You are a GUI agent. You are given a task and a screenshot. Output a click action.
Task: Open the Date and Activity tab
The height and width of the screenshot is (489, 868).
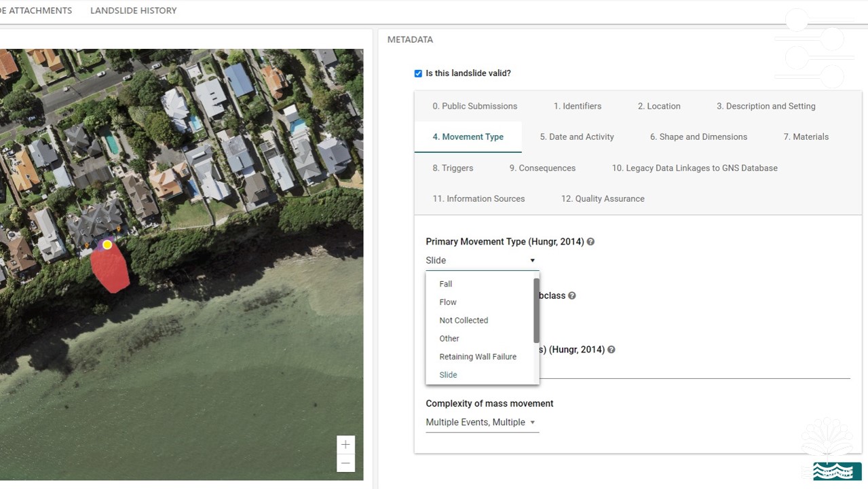[x=577, y=137]
